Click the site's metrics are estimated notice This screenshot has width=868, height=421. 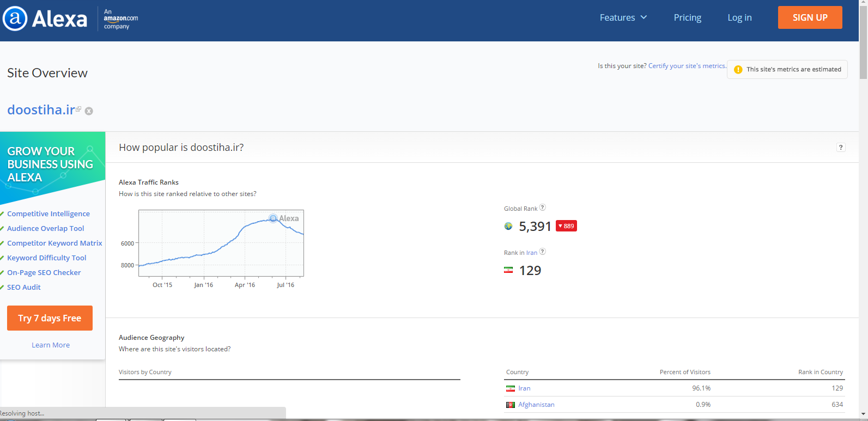787,69
